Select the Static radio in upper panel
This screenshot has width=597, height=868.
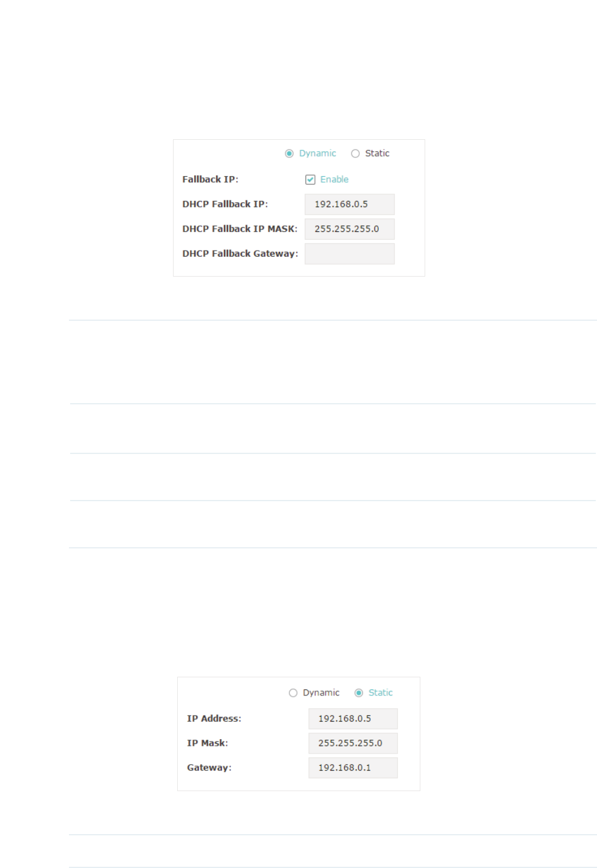[x=355, y=154]
